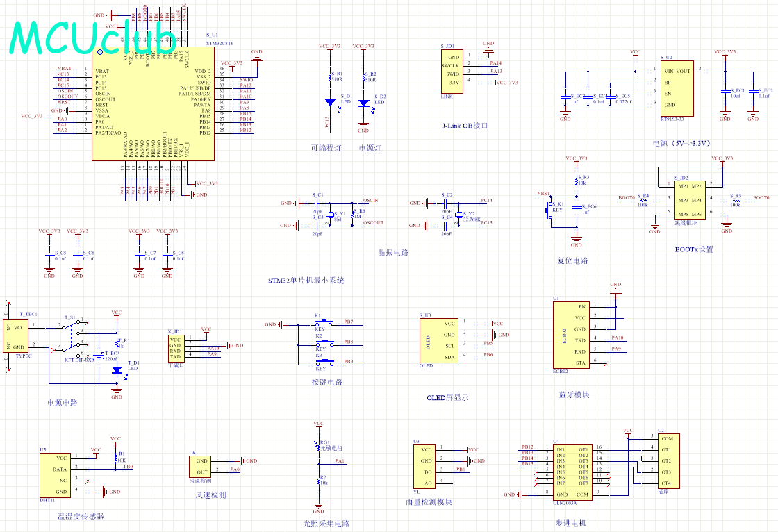778x532 pixels.
Task: Click the S_Y2 32.768K crystal symbol
Action: [458, 215]
